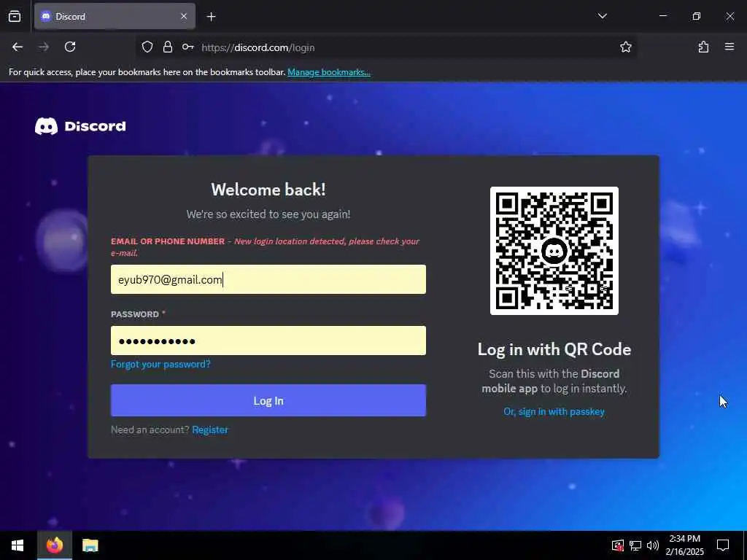Click the QR code image
747x560 pixels.
[x=554, y=251]
